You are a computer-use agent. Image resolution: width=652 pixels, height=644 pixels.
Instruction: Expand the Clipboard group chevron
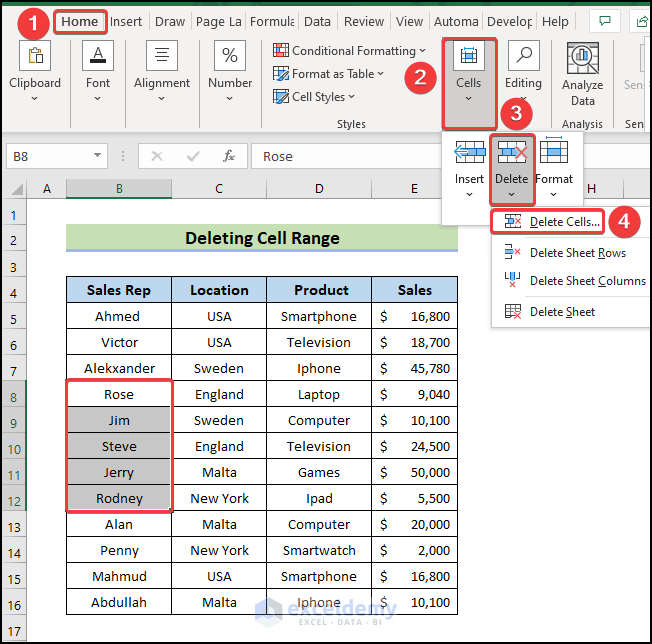pos(35,99)
